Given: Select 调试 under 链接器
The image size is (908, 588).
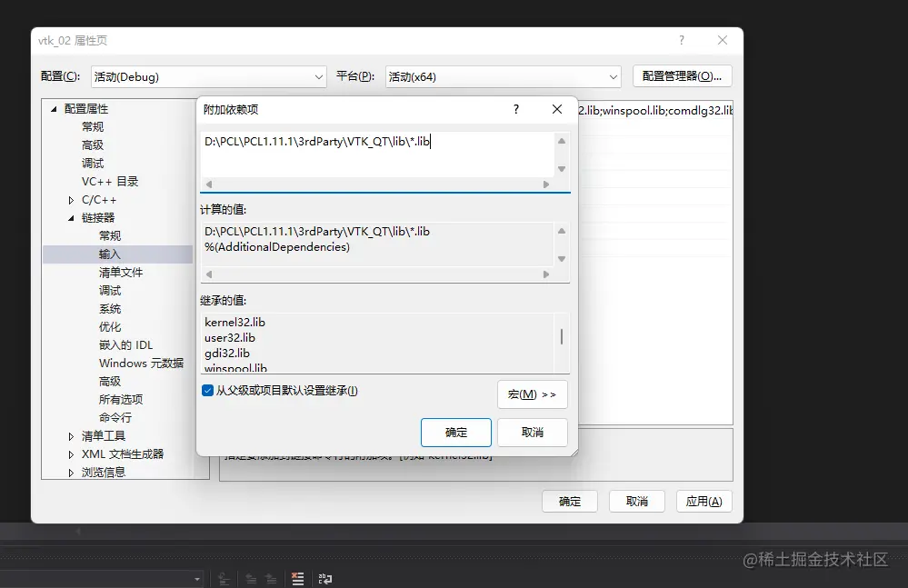Looking at the screenshot, I should (x=110, y=291).
